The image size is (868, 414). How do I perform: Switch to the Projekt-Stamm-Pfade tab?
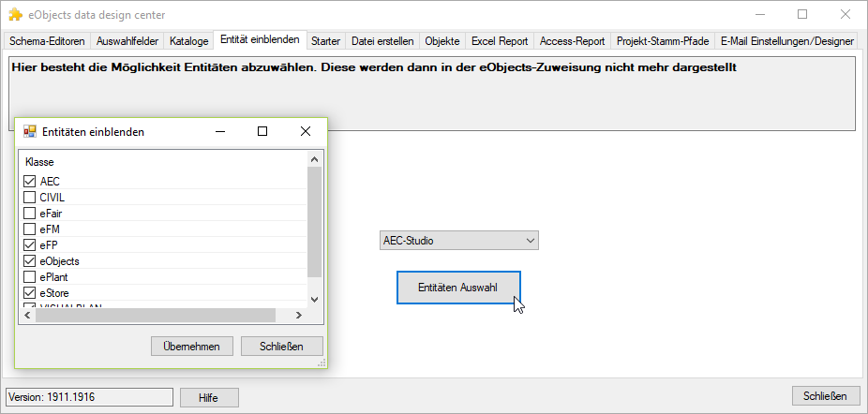[x=663, y=41]
